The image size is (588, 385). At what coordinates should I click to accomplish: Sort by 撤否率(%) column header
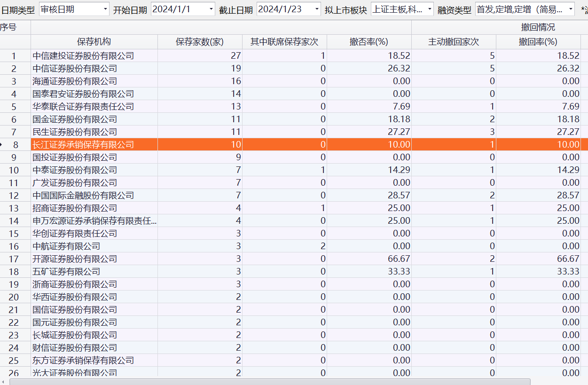pyautogui.click(x=369, y=42)
